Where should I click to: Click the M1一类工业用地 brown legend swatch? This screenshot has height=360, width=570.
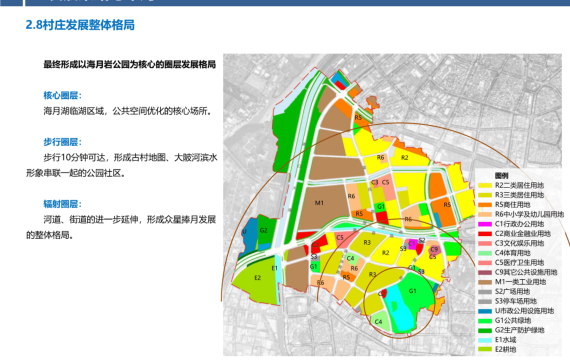[485, 282]
